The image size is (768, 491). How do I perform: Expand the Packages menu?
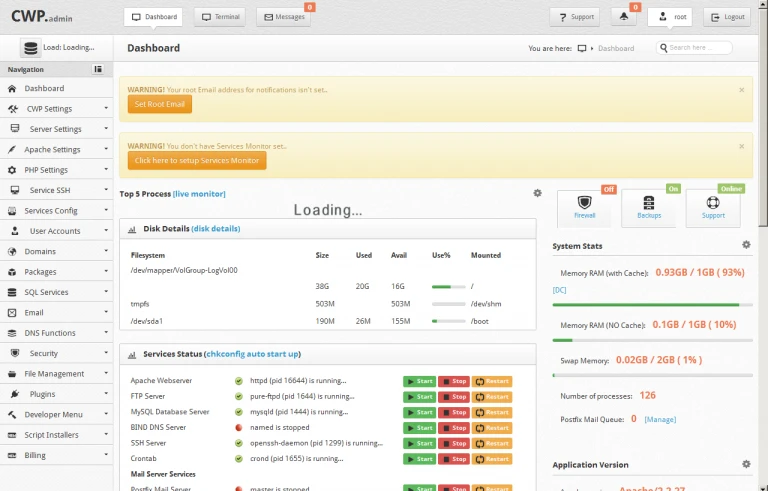point(56,272)
